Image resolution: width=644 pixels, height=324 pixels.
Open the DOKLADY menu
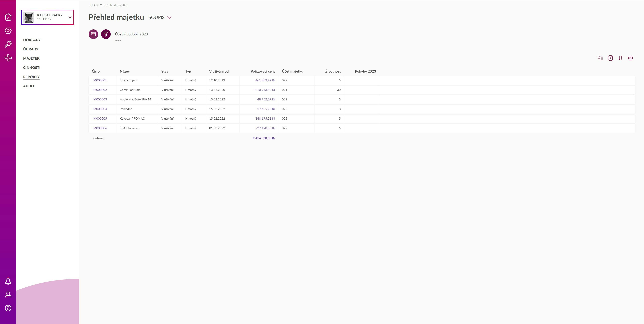[x=32, y=40]
